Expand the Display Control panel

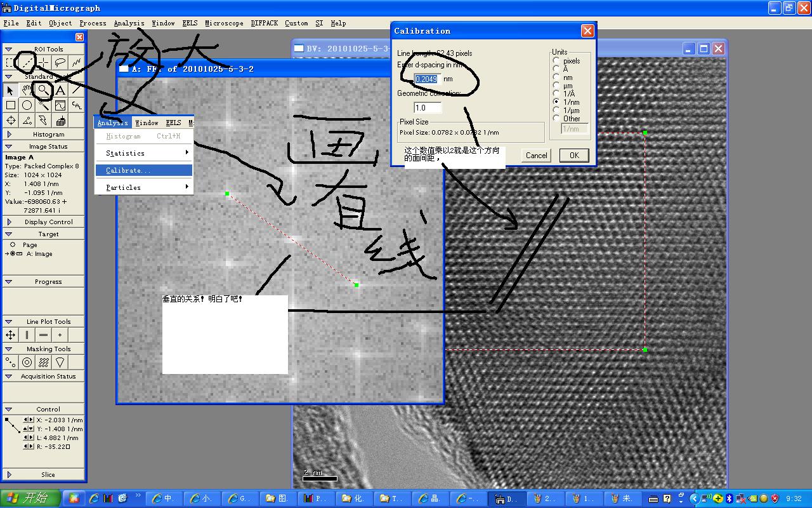click(x=9, y=222)
